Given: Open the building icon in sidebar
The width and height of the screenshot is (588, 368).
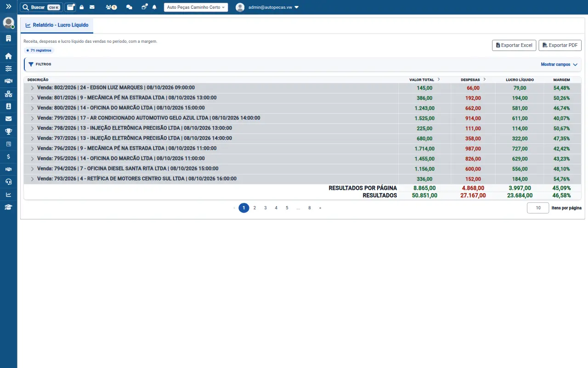Looking at the screenshot, I should click(x=8, y=39).
